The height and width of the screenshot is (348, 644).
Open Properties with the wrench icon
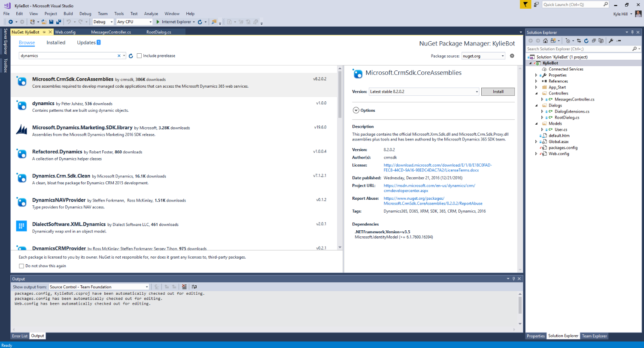point(611,41)
